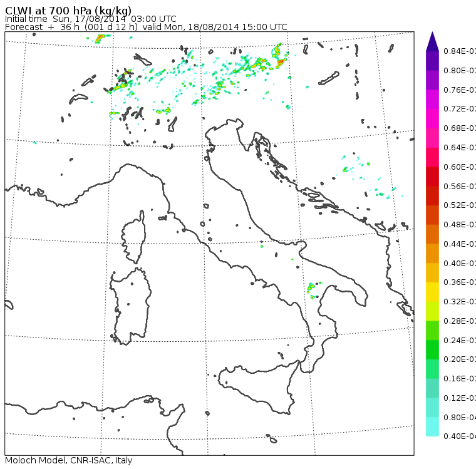Click inside Corsica island outline on map
The image size is (476, 469).
pos(135,237)
